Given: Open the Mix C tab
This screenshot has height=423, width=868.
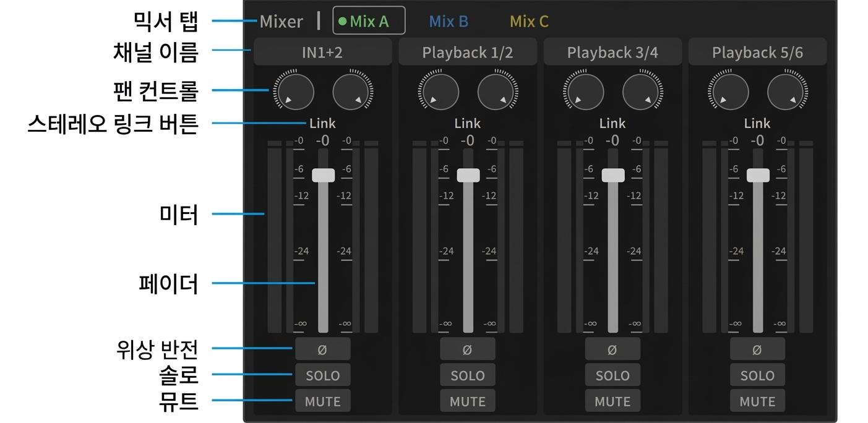Looking at the screenshot, I should click(529, 22).
